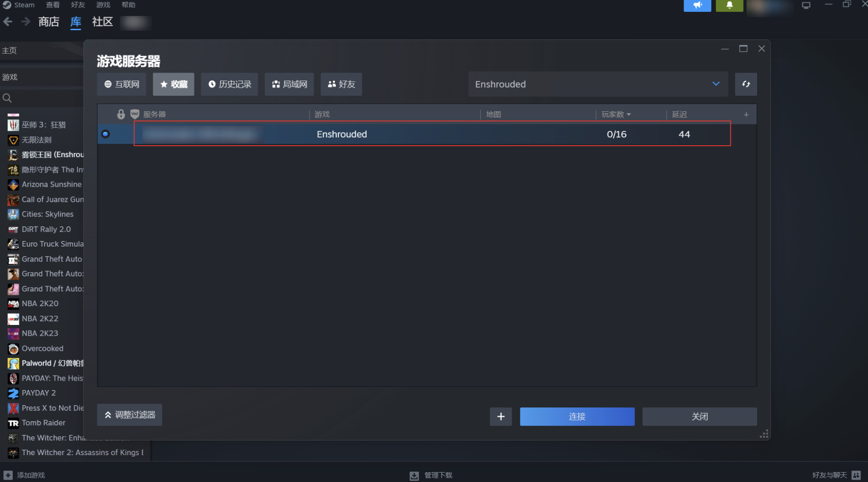Click 添加游戏 (Add a game)
The image size is (868, 482).
coord(25,475)
